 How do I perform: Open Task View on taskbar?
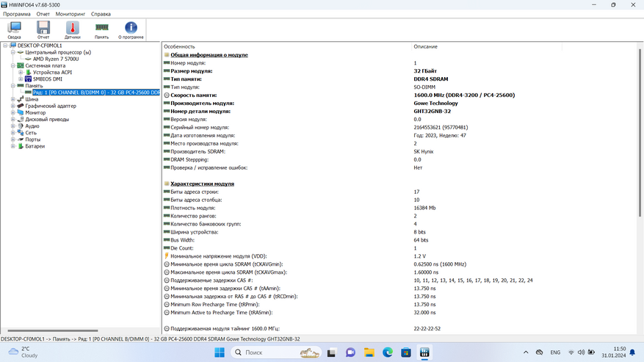tap(331, 352)
